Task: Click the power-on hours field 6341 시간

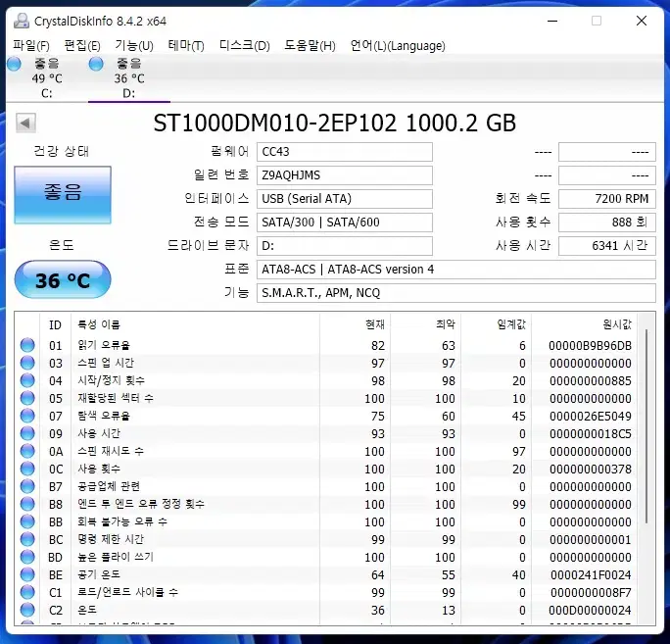Action: pyautogui.click(x=606, y=246)
